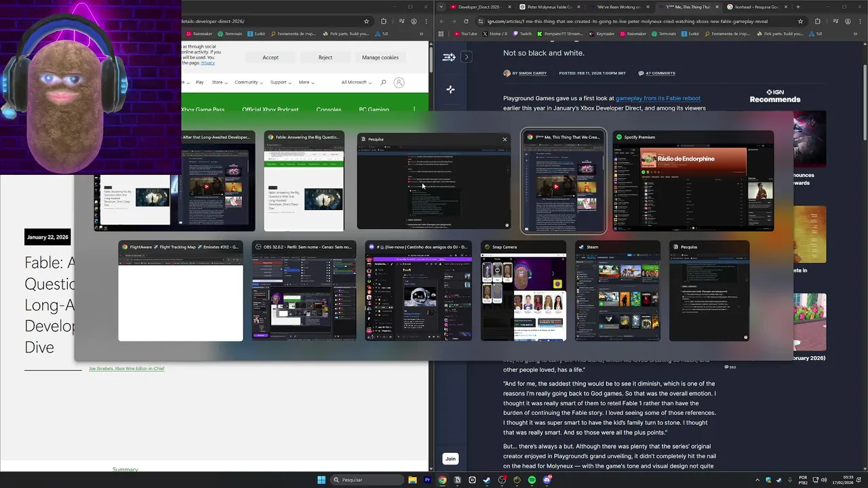
Task: Switch to lionhead Pesquisa Google tab
Action: 757,7
